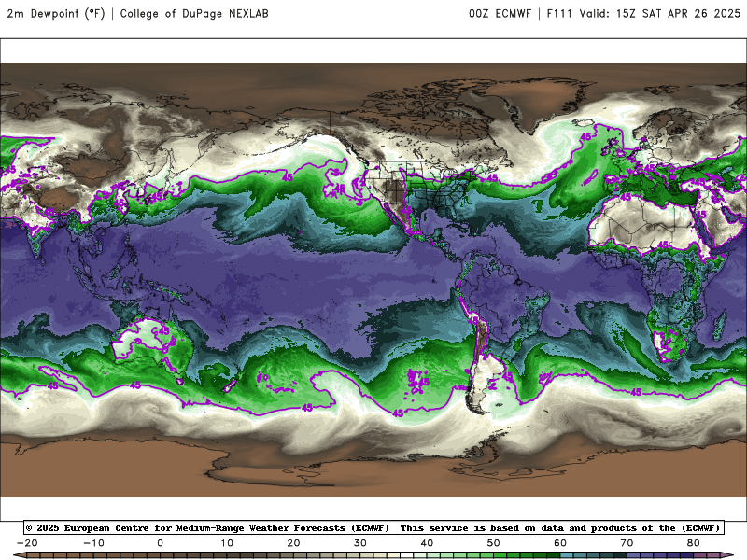Click the 50 color scale label
Viewport: 747px width, 560px height.
(x=494, y=543)
